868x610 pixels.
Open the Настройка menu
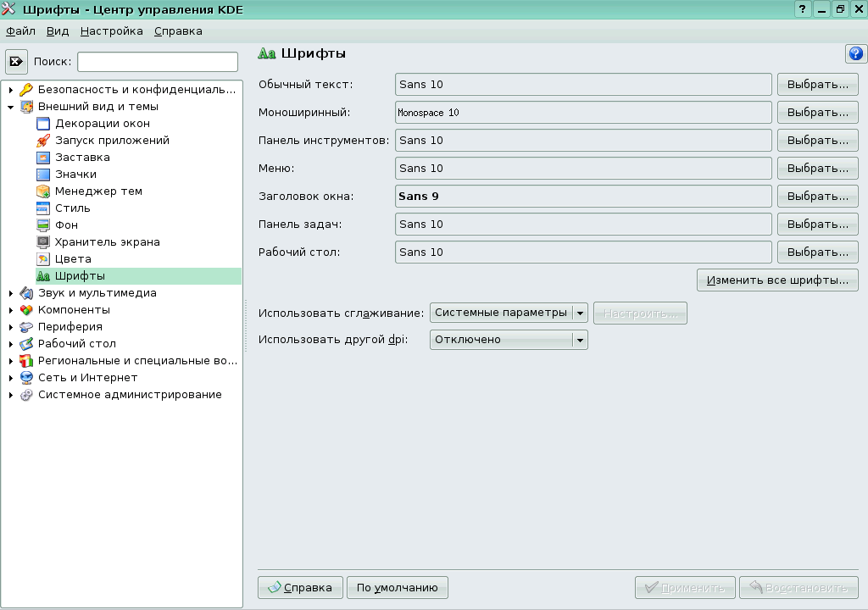[x=109, y=30]
